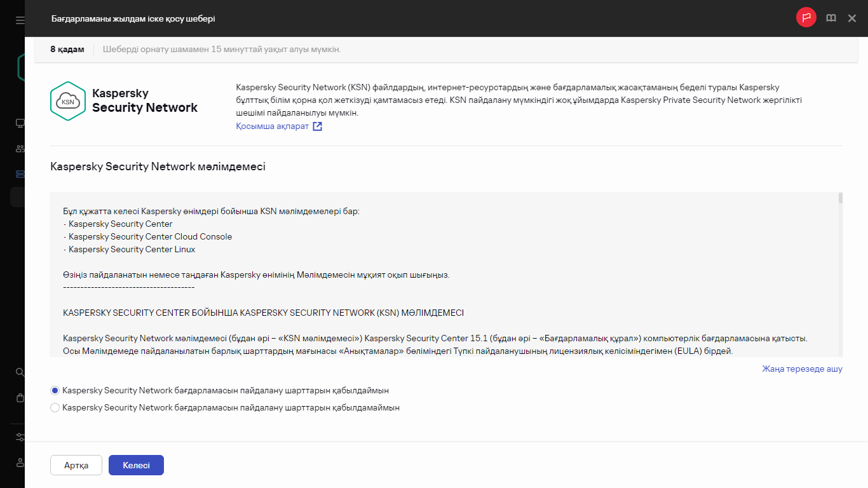Viewport: 868px width, 488px height.
Task: Click the Kaspersky Security Network cloud logo
Action: [x=67, y=101]
